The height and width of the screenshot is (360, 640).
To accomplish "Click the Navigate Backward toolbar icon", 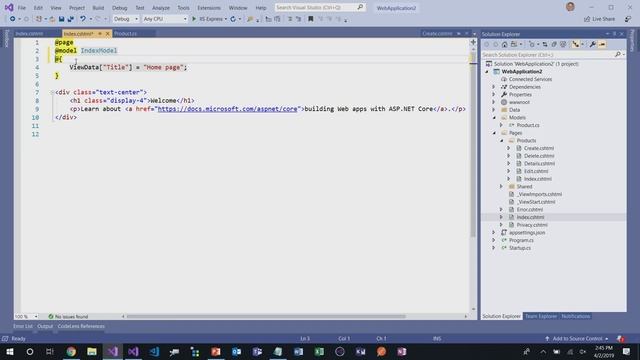I will coord(13,19).
